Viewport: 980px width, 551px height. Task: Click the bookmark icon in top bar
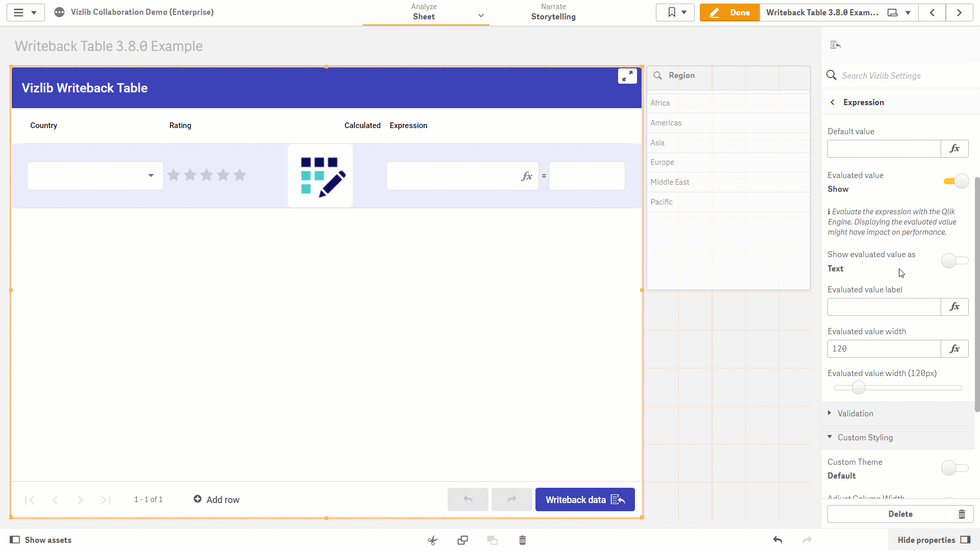(x=675, y=12)
